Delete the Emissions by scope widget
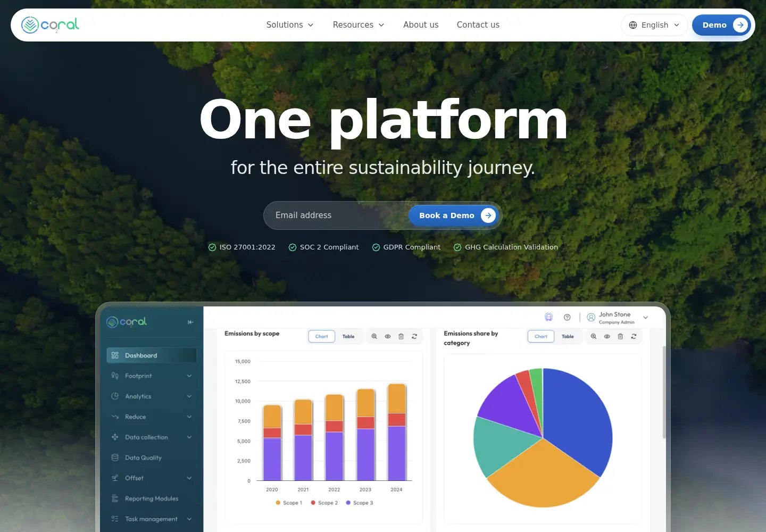 401,336
